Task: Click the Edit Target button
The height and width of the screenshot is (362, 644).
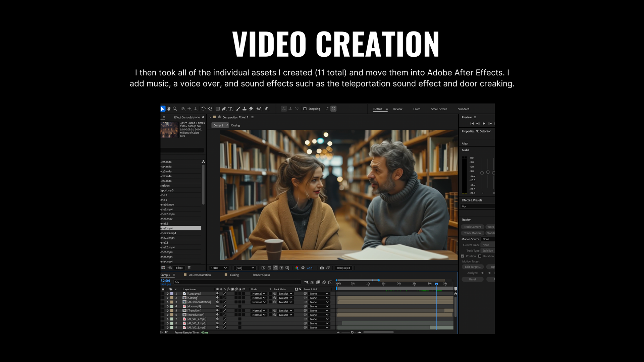Action: coord(472,267)
